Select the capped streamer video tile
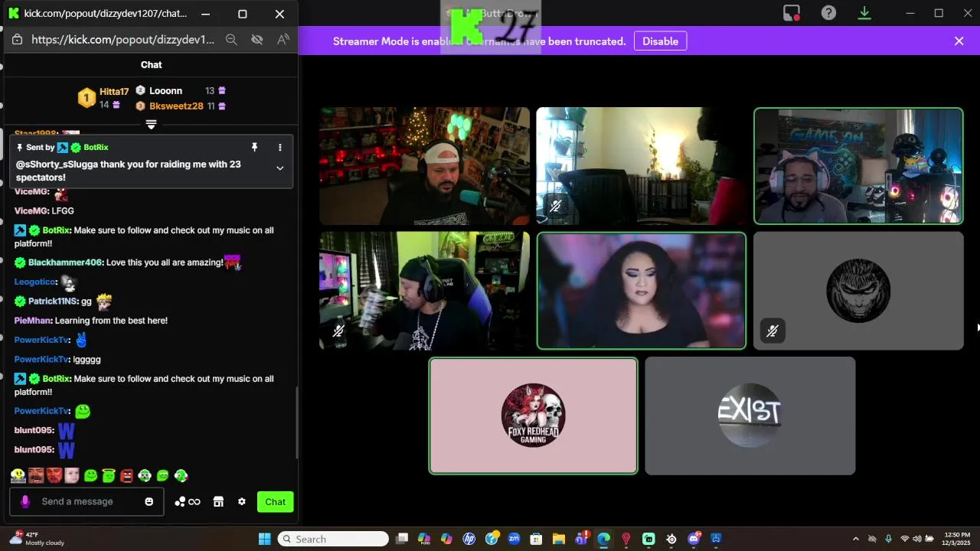This screenshot has height=551, width=980. point(424,166)
